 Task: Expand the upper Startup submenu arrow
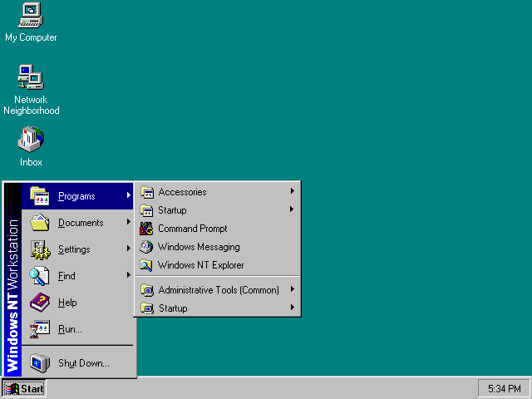tap(292, 209)
